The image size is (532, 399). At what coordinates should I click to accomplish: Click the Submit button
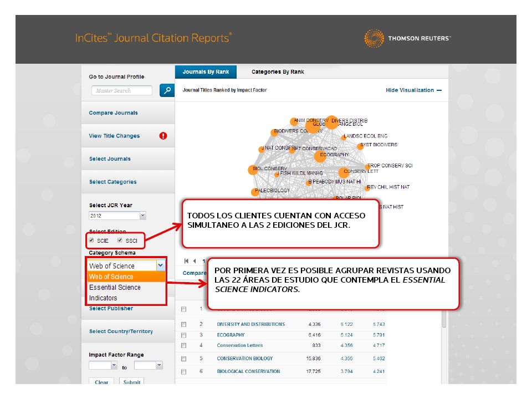pyautogui.click(x=132, y=381)
